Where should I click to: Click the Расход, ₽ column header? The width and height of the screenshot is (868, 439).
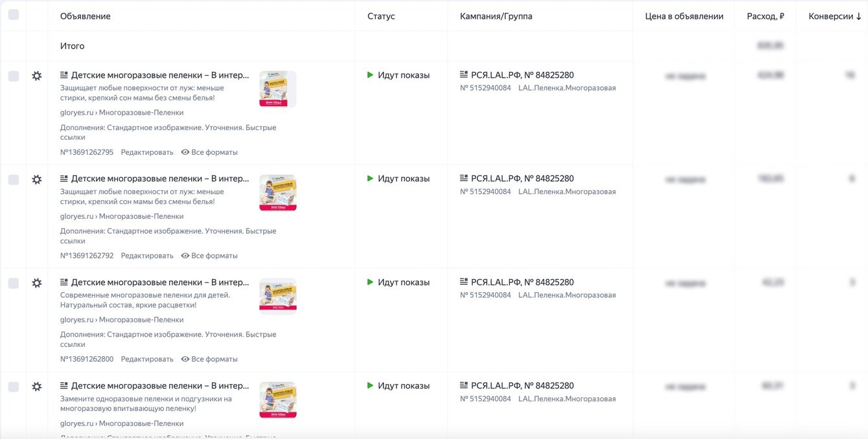click(x=765, y=16)
